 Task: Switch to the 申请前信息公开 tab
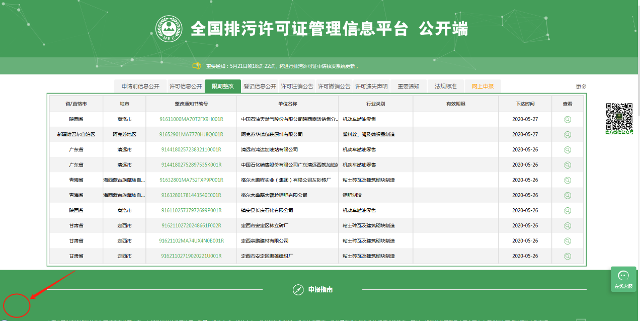click(140, 87)
